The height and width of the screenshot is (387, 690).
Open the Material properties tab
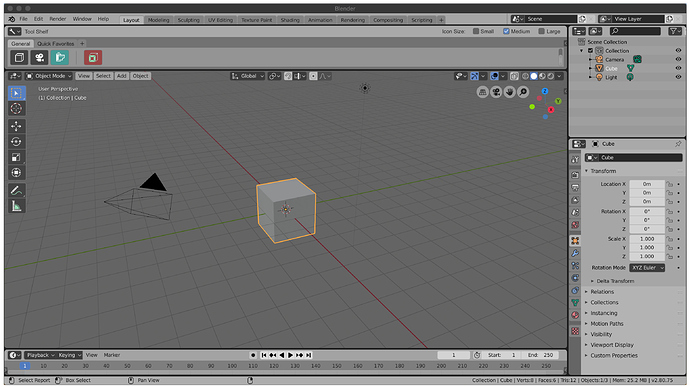[575, 315]
